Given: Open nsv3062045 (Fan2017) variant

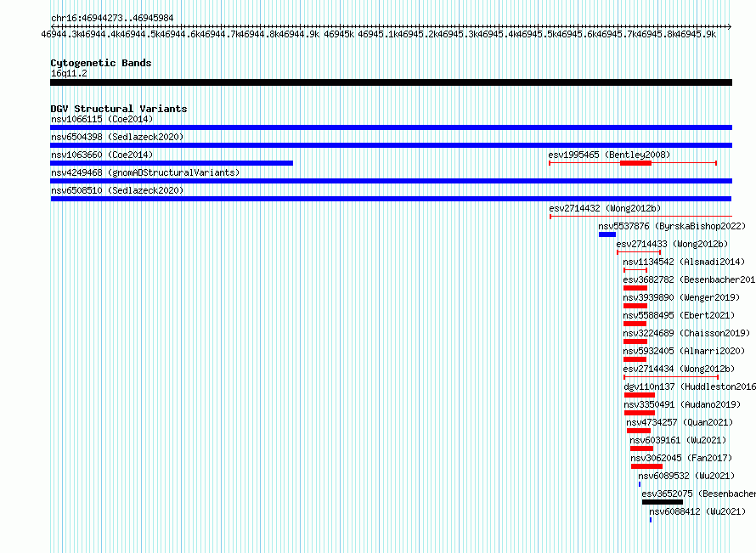Looking at the screenshot, I should pos(681,458).
